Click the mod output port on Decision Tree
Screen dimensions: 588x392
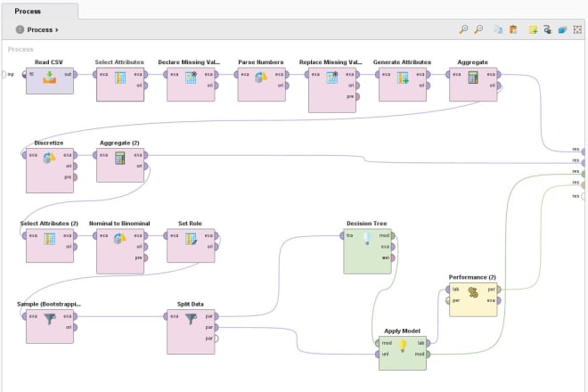(393, 236)
